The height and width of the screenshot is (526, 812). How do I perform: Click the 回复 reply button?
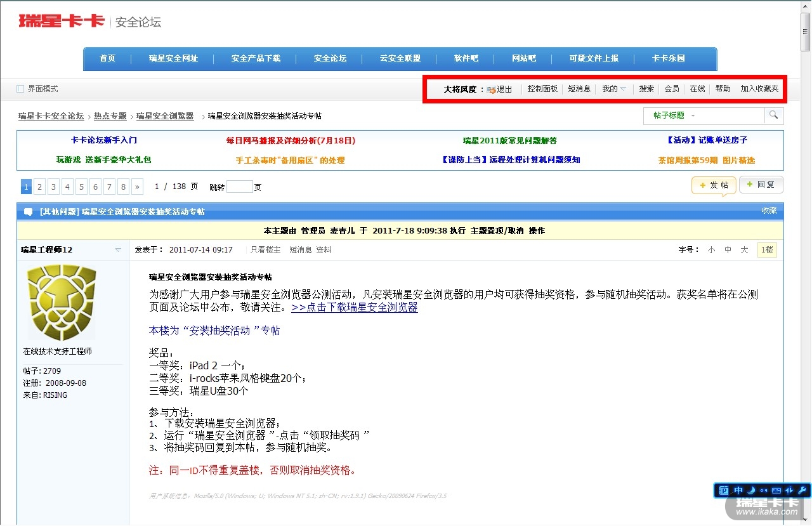click(x=761, y=185)
